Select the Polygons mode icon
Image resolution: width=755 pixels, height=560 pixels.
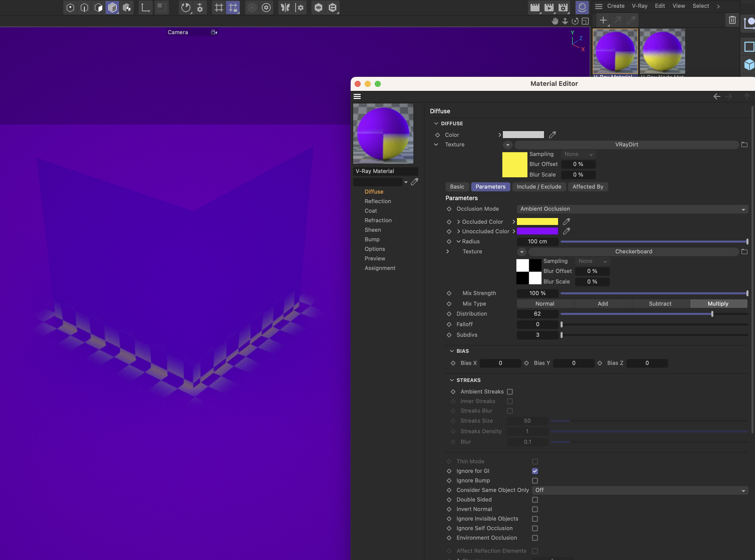point(98,8)
